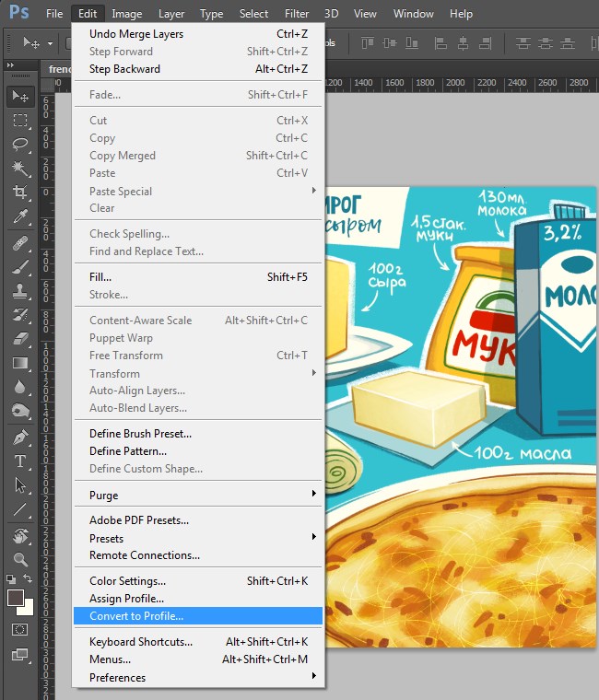The height and width of the screenshot is (700, 599).
Task: Expand the Transform submenu
Action: [198, 373]
